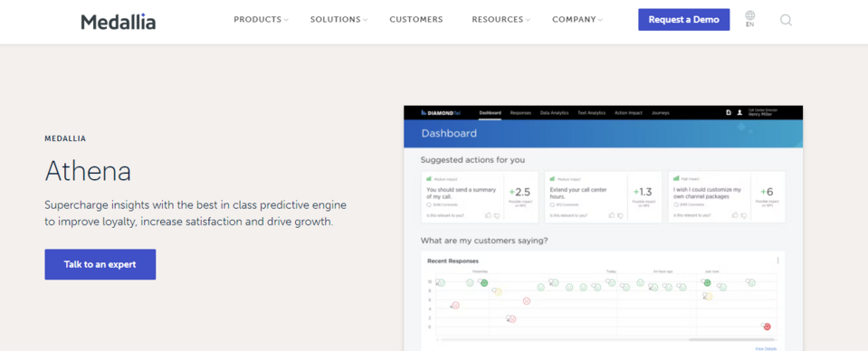Click the Talk to an expert button

coord(100,264)
